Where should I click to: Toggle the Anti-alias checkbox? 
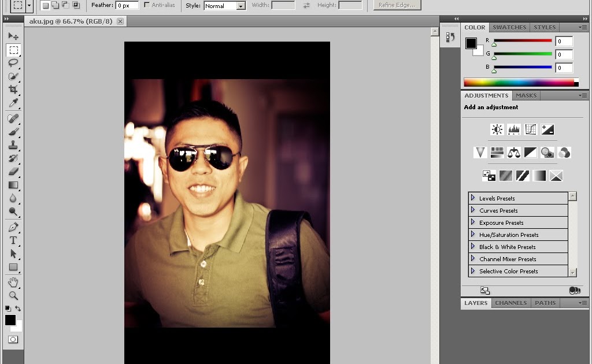(x=147, y=5)
